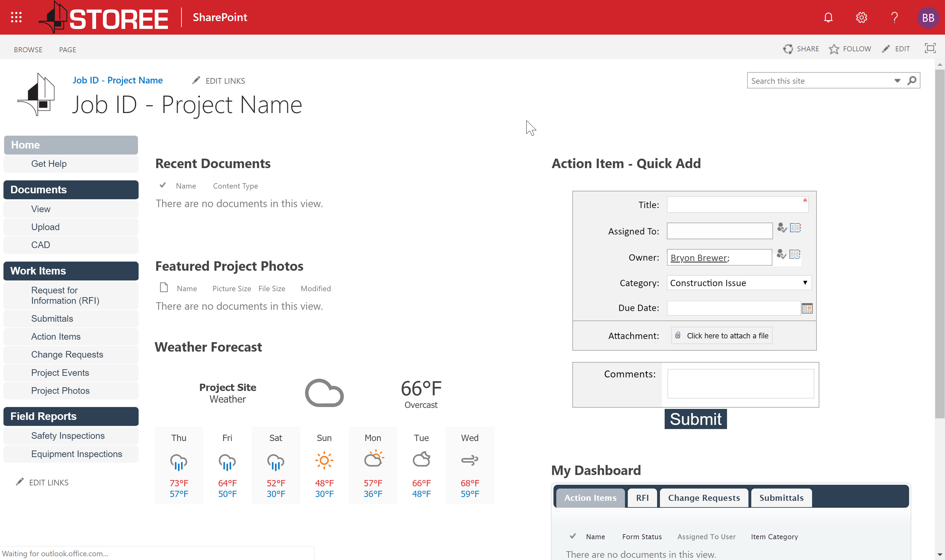Open the PAGE ribbon tab

point(67,49)
